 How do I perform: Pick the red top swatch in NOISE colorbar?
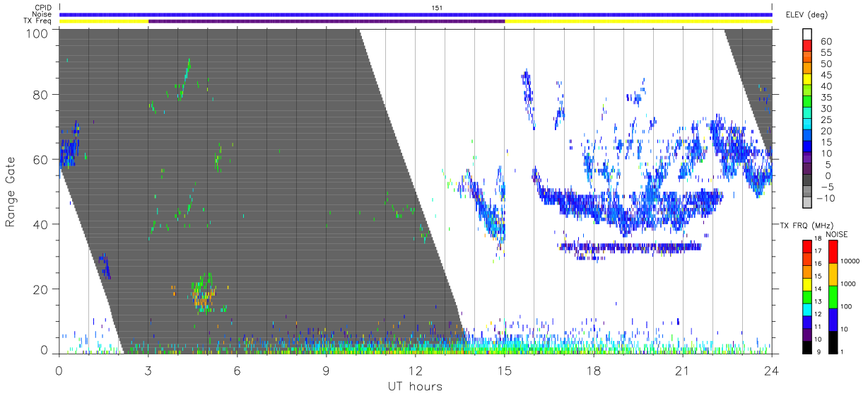(832, 252)
